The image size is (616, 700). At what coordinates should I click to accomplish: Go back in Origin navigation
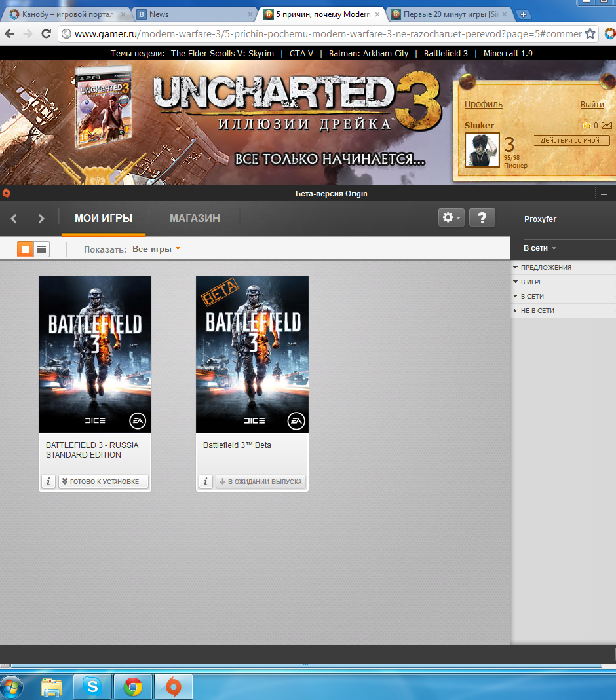pyautogui.click(x=14, y=218)
